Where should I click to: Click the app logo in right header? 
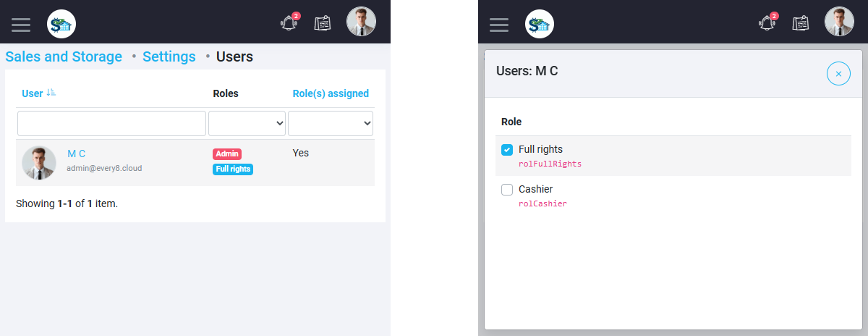(x=540, y=25)
